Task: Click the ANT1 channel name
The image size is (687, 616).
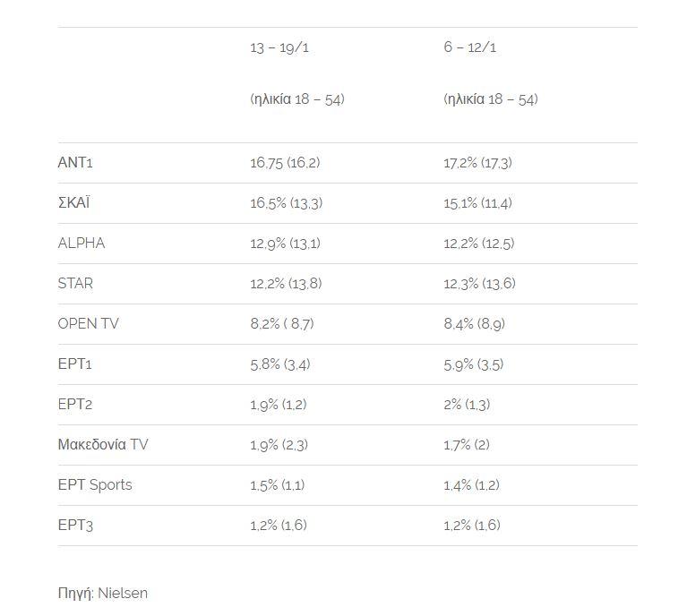Action: point(75,163)
